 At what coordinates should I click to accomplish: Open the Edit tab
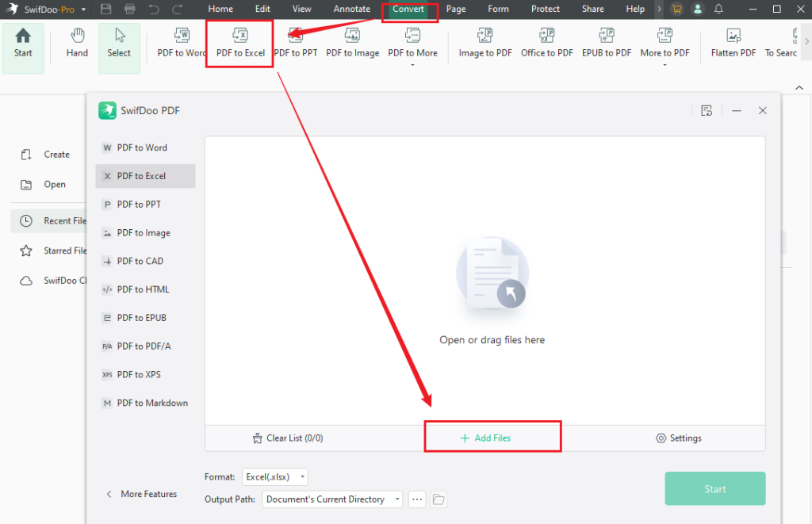pyautogui.click(x=262, y=9)
